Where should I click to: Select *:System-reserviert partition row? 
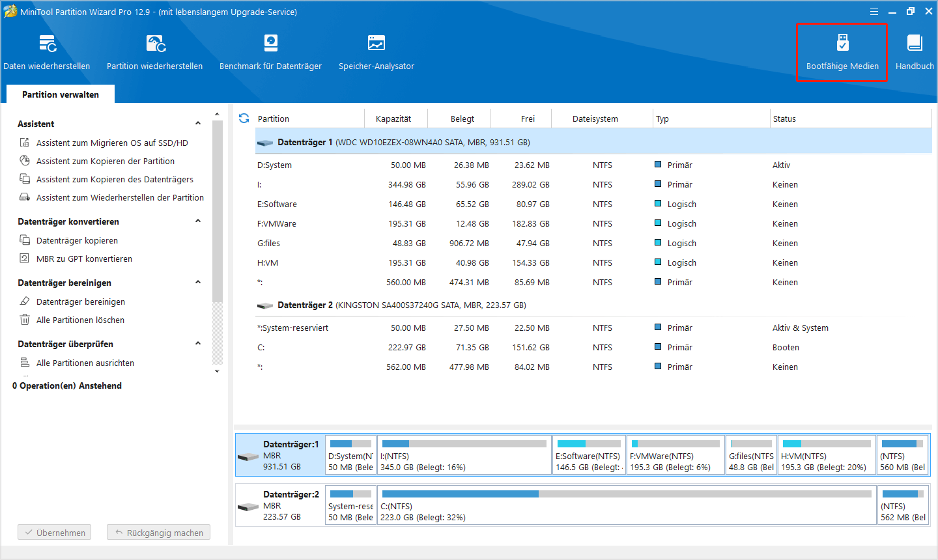point(593,328)
